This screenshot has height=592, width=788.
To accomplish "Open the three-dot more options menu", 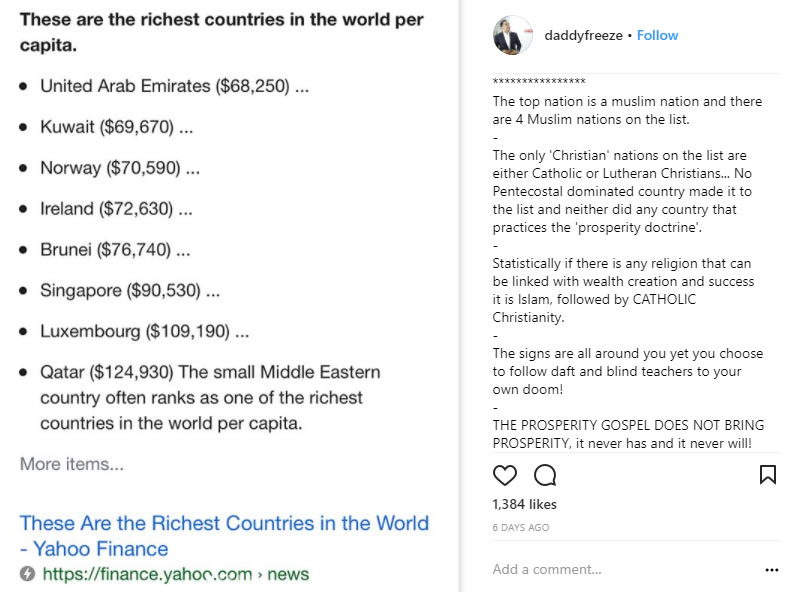I will coord(771,570).
